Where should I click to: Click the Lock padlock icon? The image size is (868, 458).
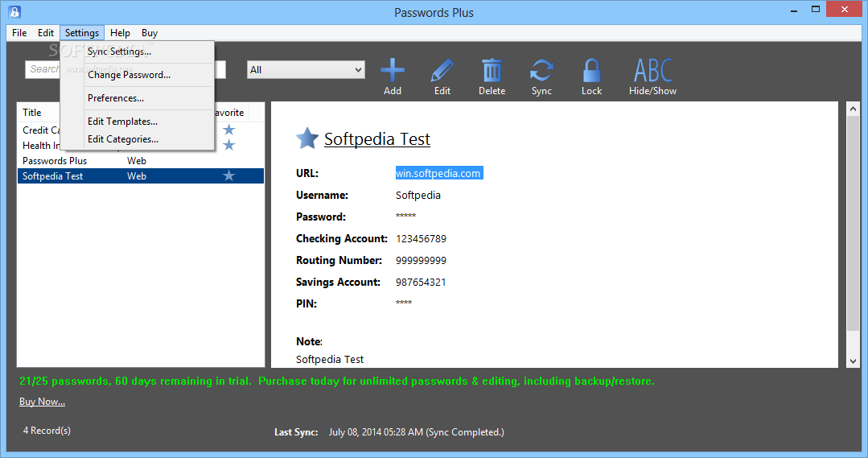point(591,70)
